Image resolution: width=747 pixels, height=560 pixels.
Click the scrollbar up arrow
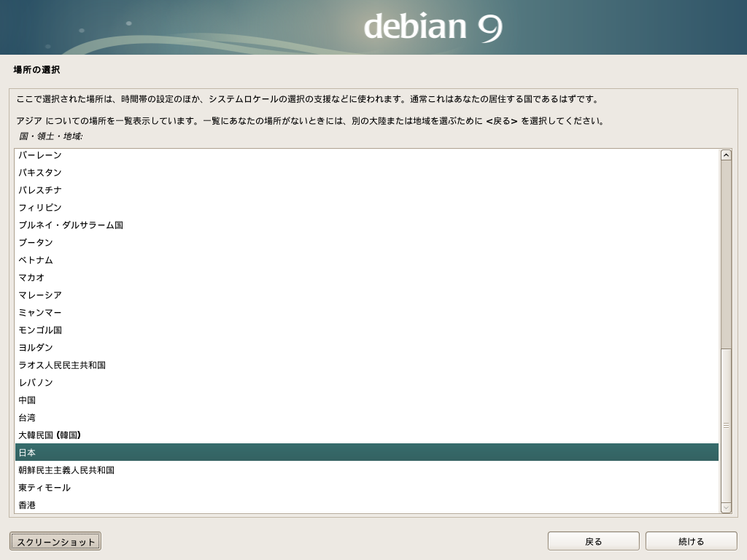point(726,155)
